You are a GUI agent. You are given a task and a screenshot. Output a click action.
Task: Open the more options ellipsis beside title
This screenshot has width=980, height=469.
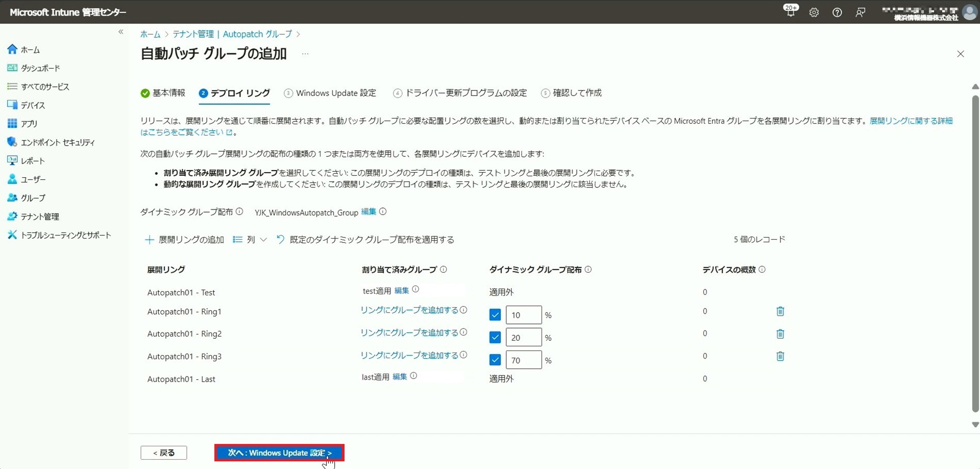tap(305, 54)
